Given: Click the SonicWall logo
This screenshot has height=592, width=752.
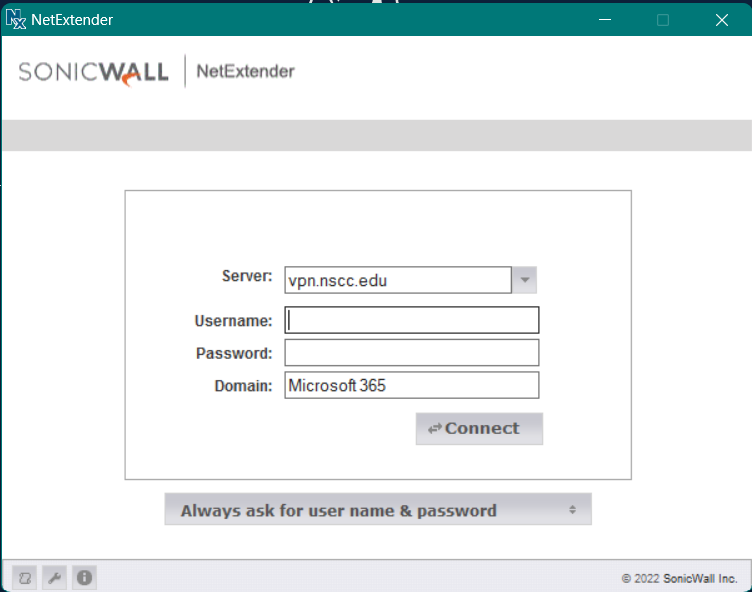Looking at the screenshot, I should pyautogui.click(x=94, y=73).
